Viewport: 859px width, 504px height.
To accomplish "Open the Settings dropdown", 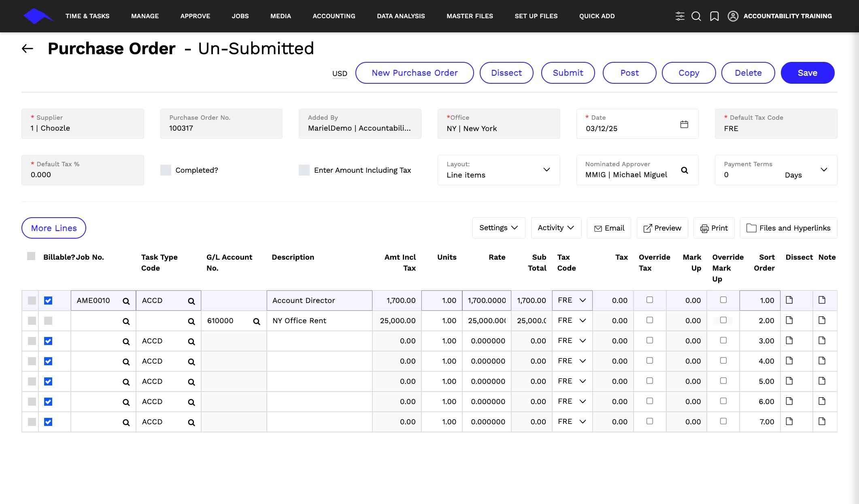I will coord(499,228).
